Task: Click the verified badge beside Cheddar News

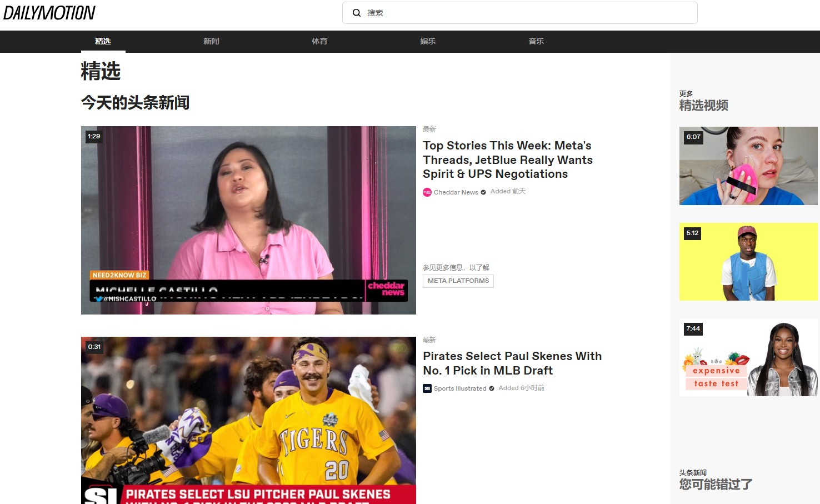Action: [483, 192]
